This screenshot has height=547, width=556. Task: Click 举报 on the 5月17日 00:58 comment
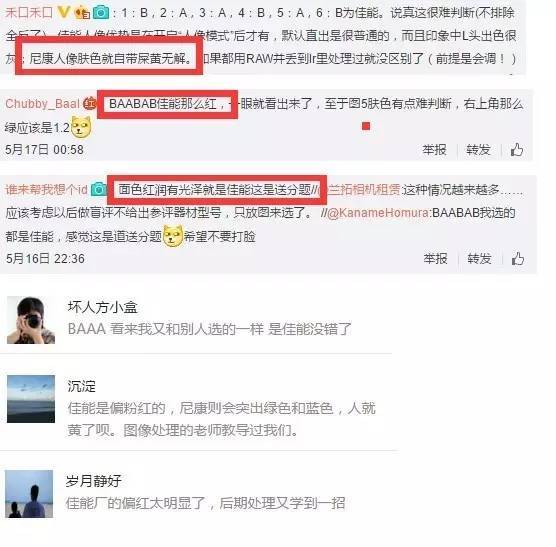[x=434, y=150]
